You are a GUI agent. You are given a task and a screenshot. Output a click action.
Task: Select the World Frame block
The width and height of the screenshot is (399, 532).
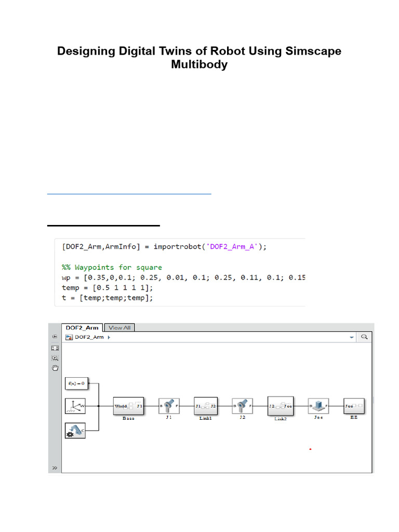(75, 406)
